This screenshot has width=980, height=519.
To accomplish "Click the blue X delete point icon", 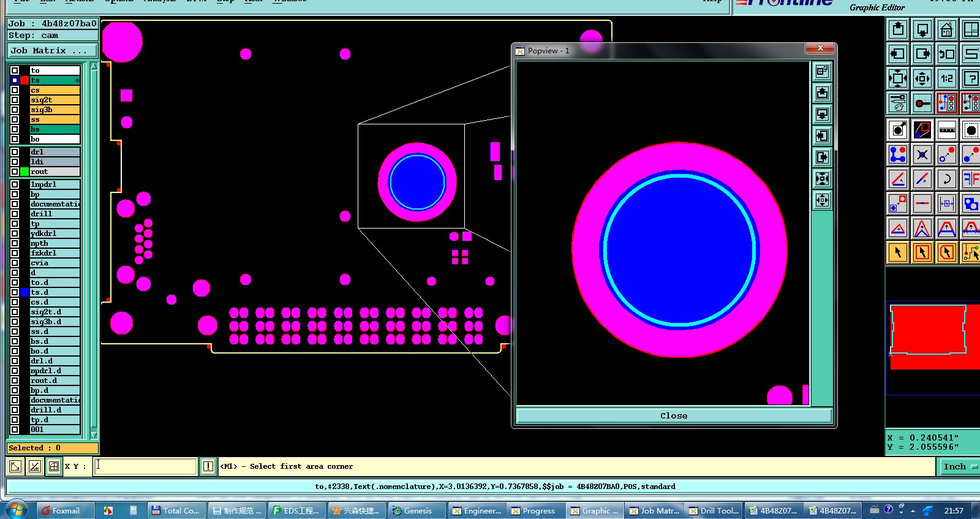I will point(922,154).
